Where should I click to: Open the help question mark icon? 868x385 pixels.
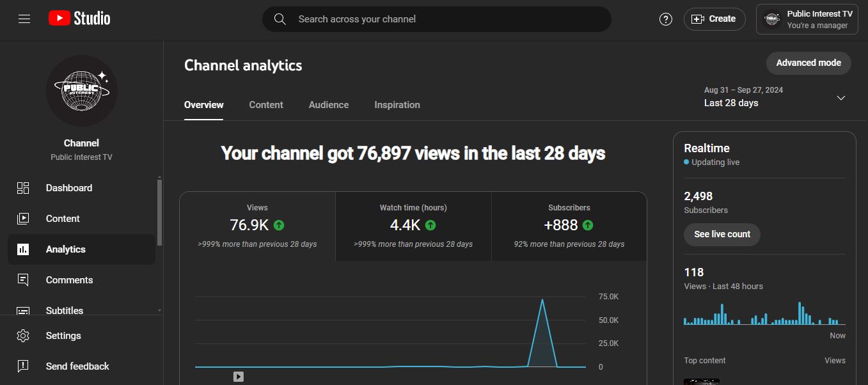click(x=666, y=19)
